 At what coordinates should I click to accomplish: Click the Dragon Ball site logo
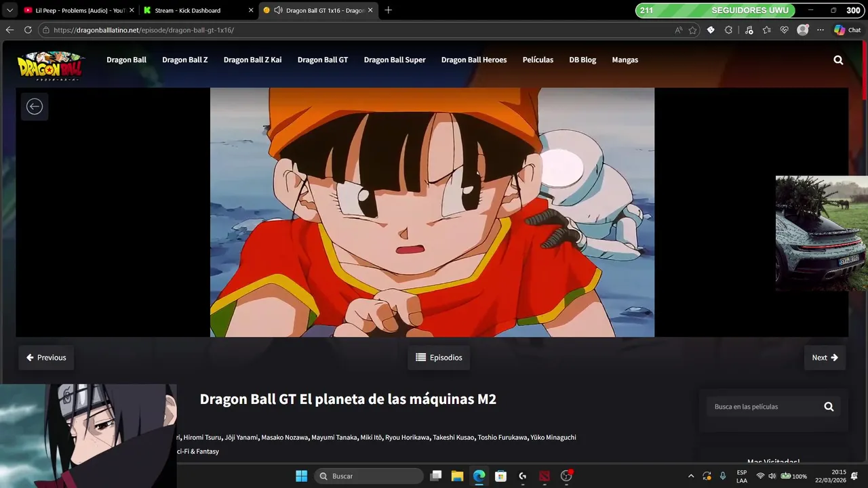tap(51, 66)
